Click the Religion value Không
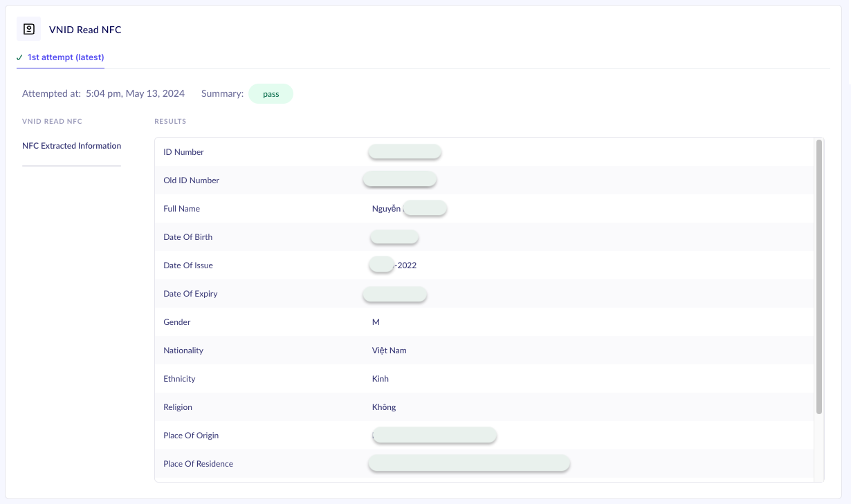Image resolution: width=851 pixels, height=504 pixels. pyautogui.click(x=384, y=407)
